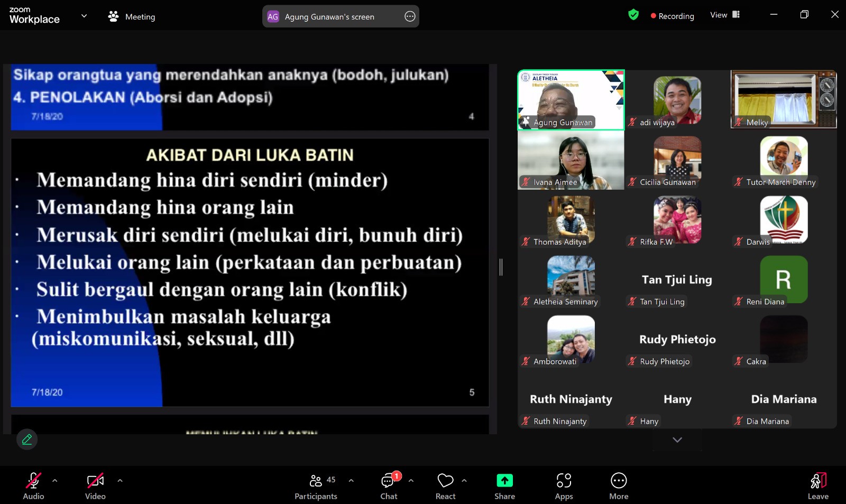Click muted mic icon beside adi wijaya

point(632,122)
